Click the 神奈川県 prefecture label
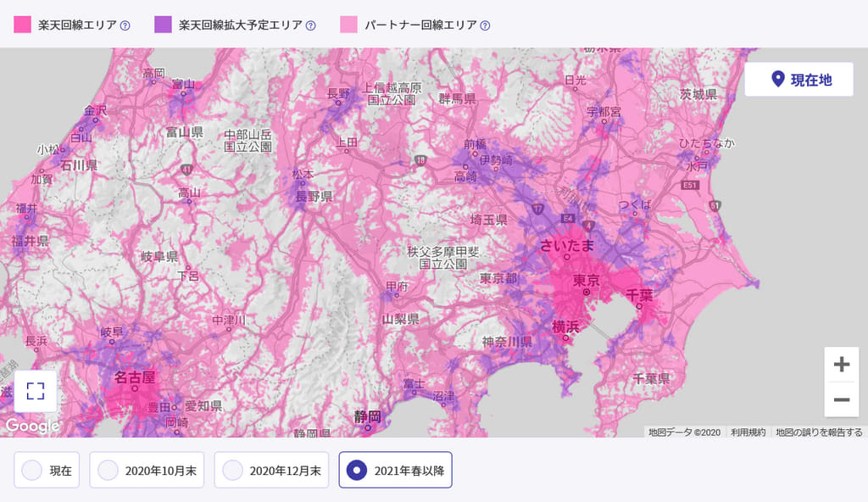Screen dimensions: 868x502 coord(507,342)
